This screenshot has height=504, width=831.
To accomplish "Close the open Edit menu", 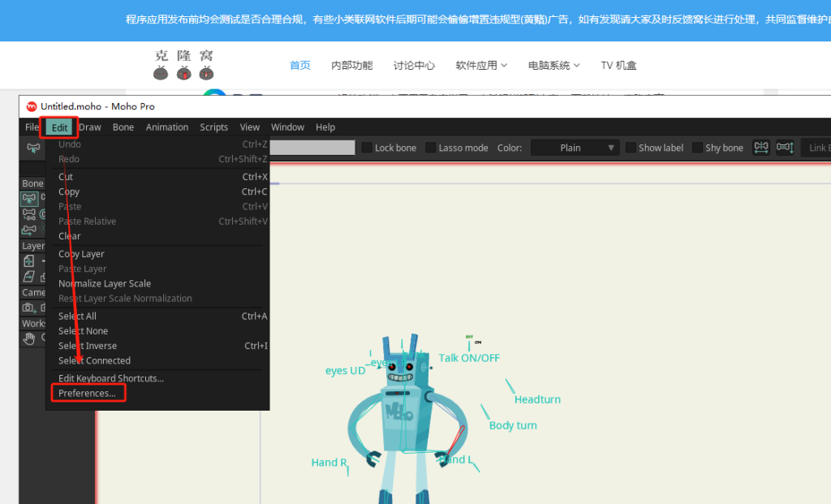I will click(59, 127).
